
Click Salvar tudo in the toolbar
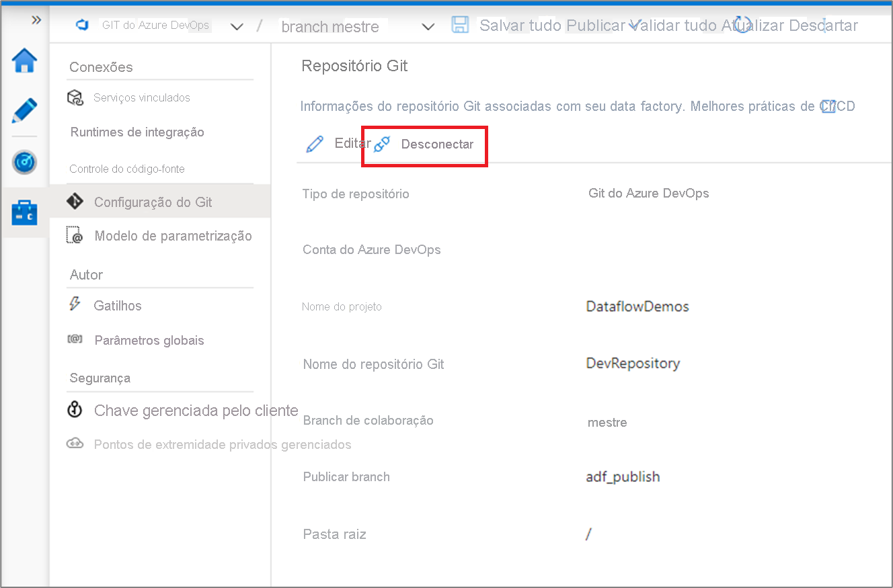[x=520, y=26]
